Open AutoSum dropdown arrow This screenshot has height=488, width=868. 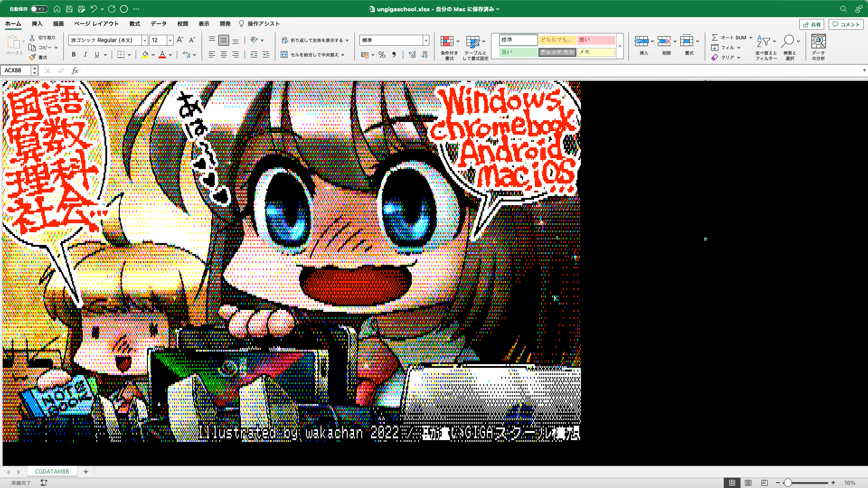[x=750, y=38]
